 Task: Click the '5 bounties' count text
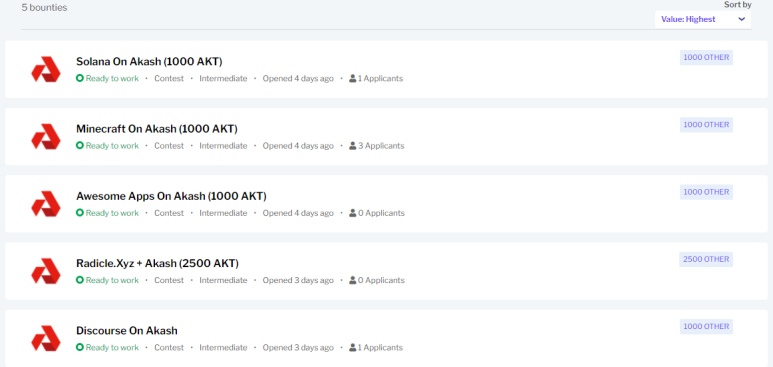44,7
